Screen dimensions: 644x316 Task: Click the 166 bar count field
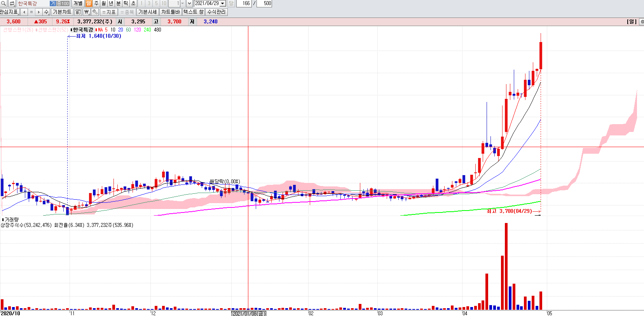pos(244,4)
